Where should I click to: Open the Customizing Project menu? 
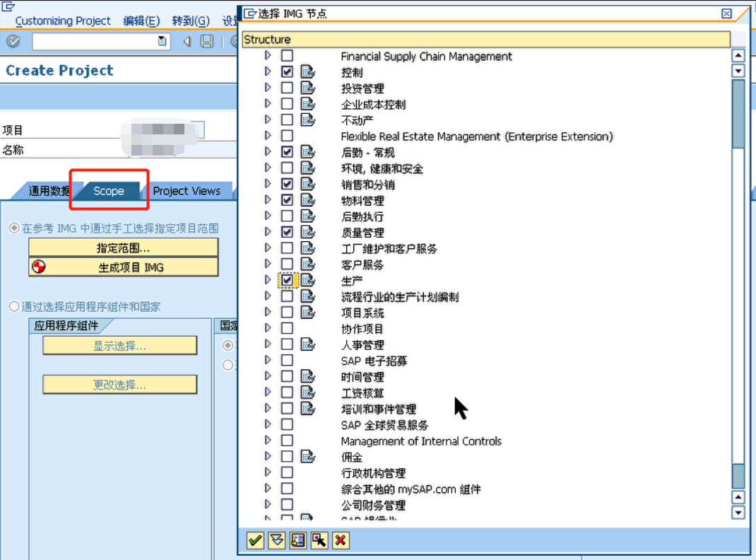63,21
